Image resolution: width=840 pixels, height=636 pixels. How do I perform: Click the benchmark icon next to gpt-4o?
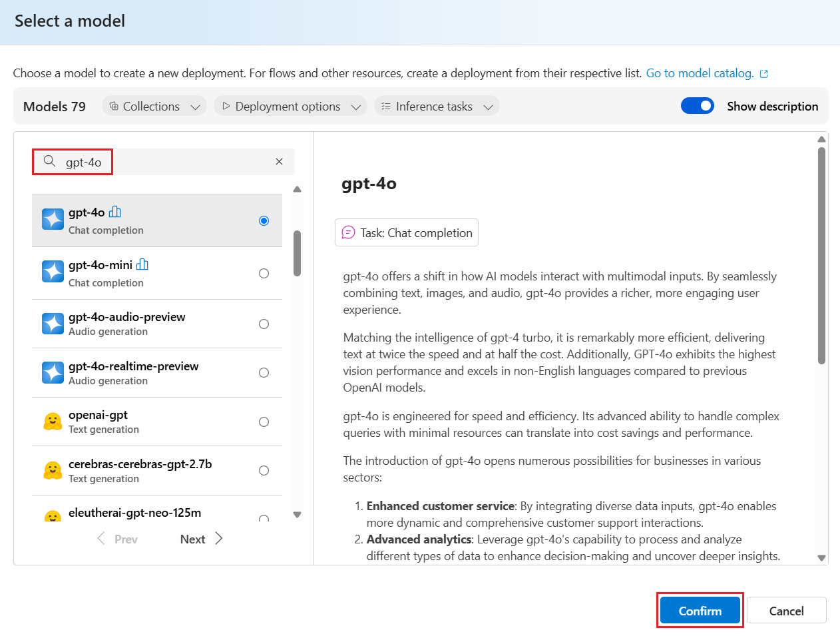point(116,211)
